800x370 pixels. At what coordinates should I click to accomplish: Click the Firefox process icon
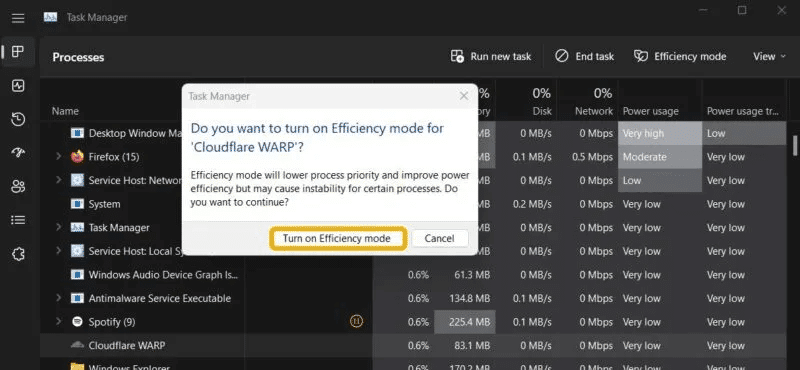coord(77,157)
